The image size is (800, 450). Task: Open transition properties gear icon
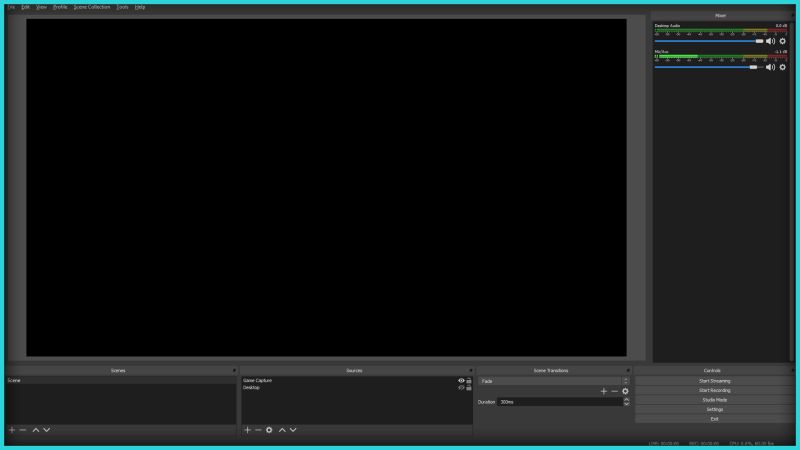coord(626,391)
